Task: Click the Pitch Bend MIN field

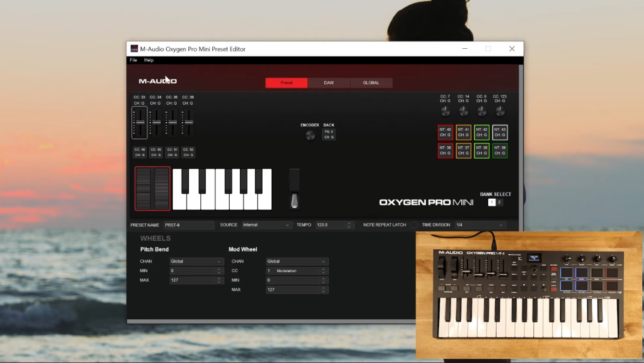Action: 196,271
